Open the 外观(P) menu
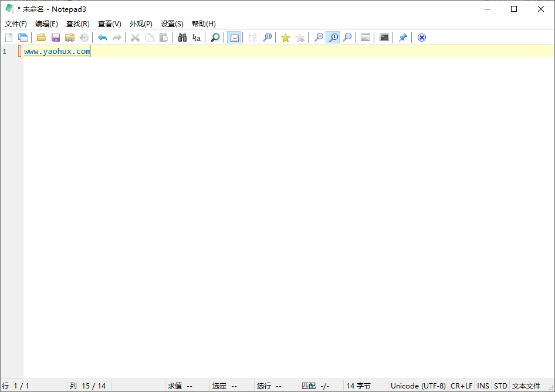 (x=140, y=23)
